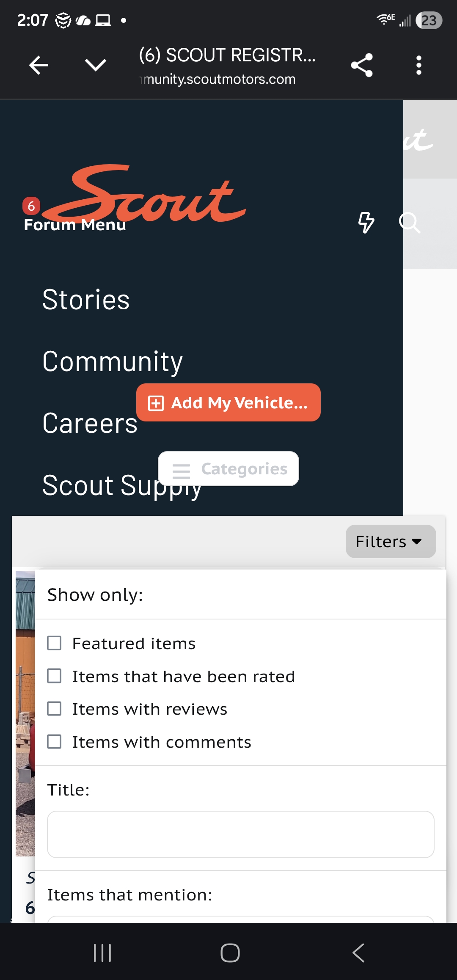This screenshot has width=457, height=980.
Task: Open Stories from the forum menu
Action: (x=86, y=300)
